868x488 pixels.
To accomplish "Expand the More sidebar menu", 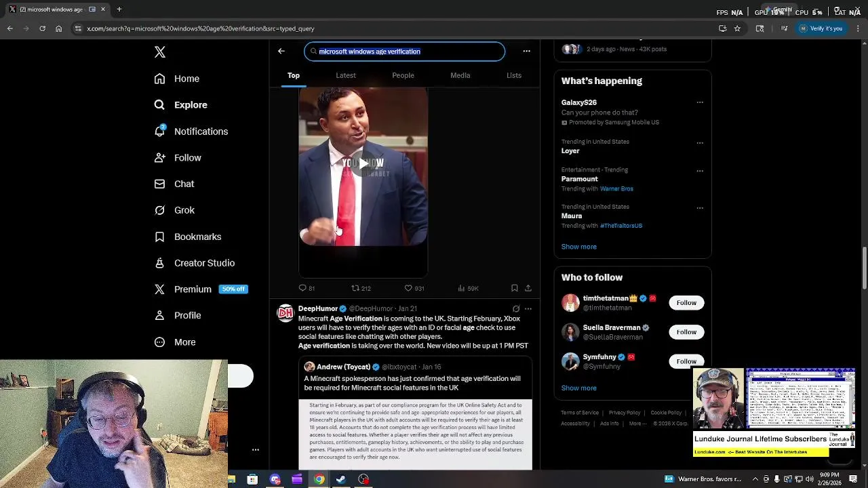I will [x=175, y=342].
